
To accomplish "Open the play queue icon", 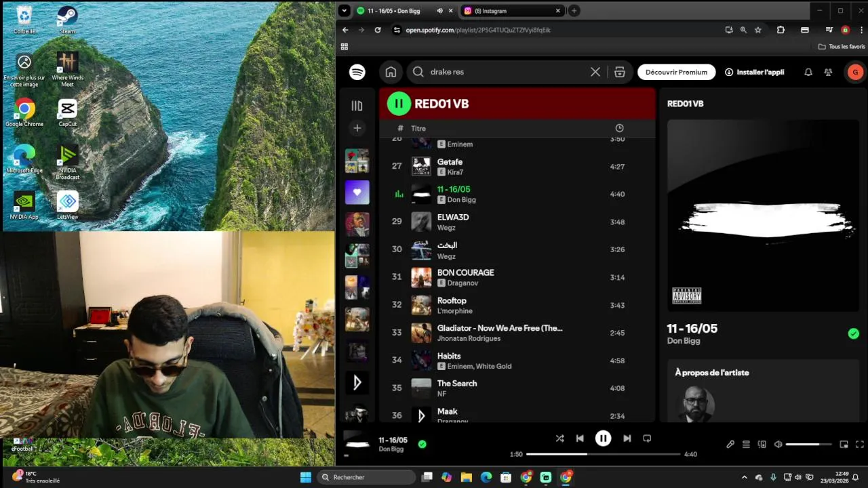I will [x=746, y=445].
